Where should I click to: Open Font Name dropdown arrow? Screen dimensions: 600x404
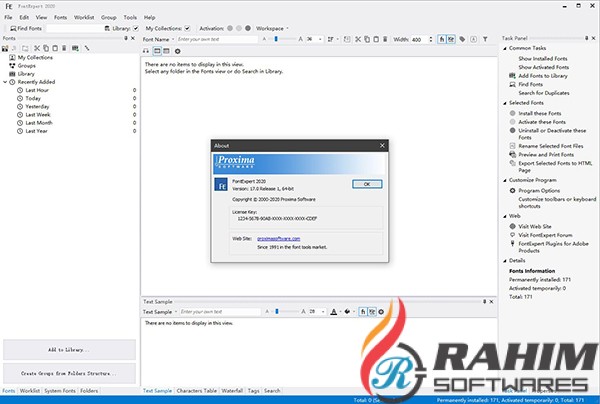click(x=173, y=39)
